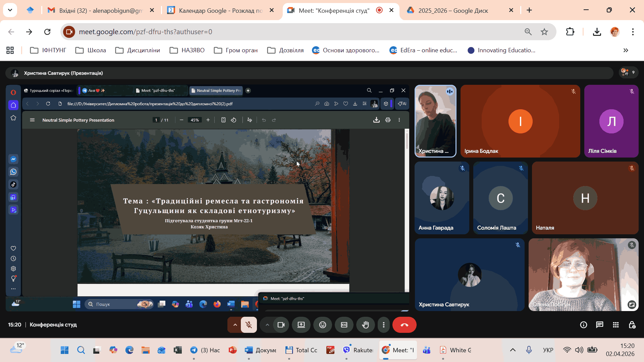Click Олена Побігун video tile

pos(583,275)
